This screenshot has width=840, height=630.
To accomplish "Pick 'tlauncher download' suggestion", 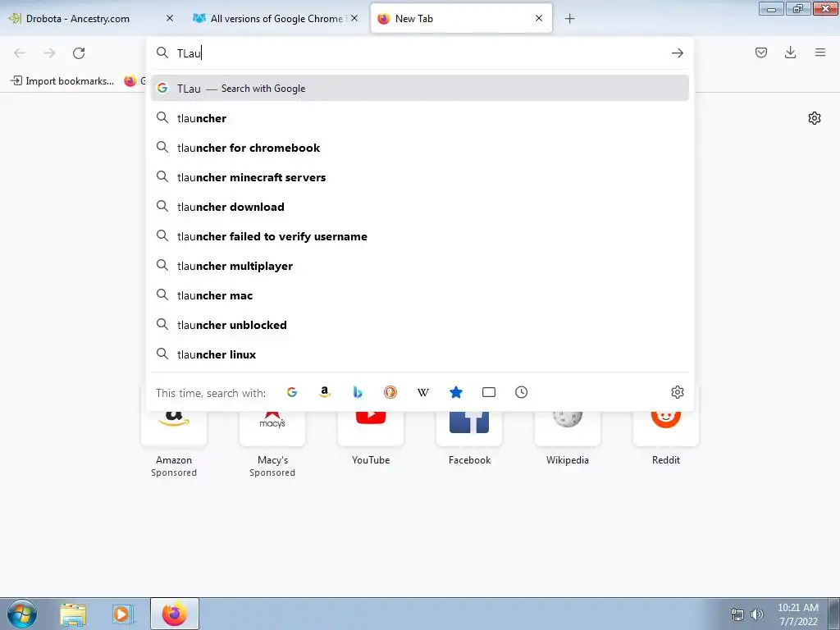I will (x=419, y=207).
